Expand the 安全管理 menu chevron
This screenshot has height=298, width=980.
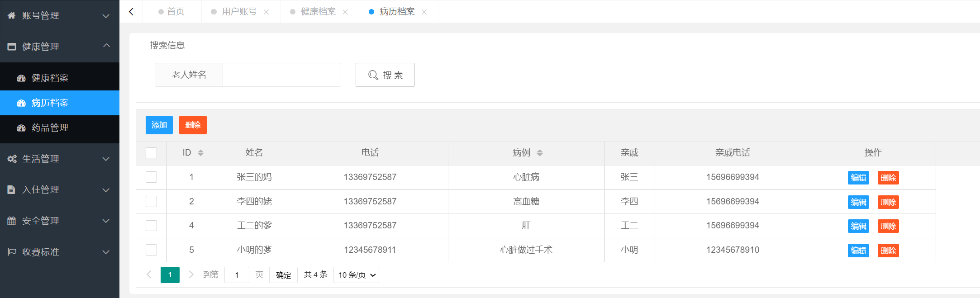106,221
